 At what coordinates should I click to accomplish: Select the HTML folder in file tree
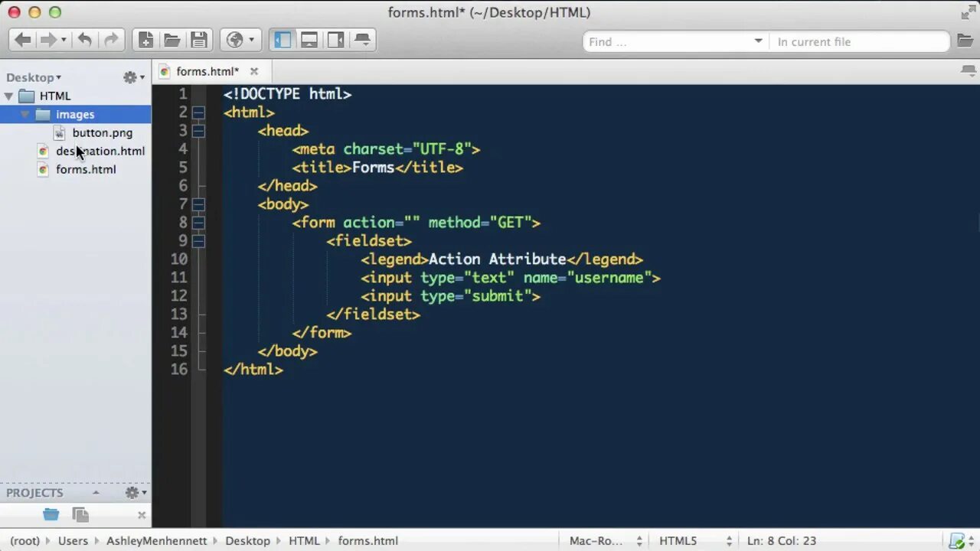[55, 96]
